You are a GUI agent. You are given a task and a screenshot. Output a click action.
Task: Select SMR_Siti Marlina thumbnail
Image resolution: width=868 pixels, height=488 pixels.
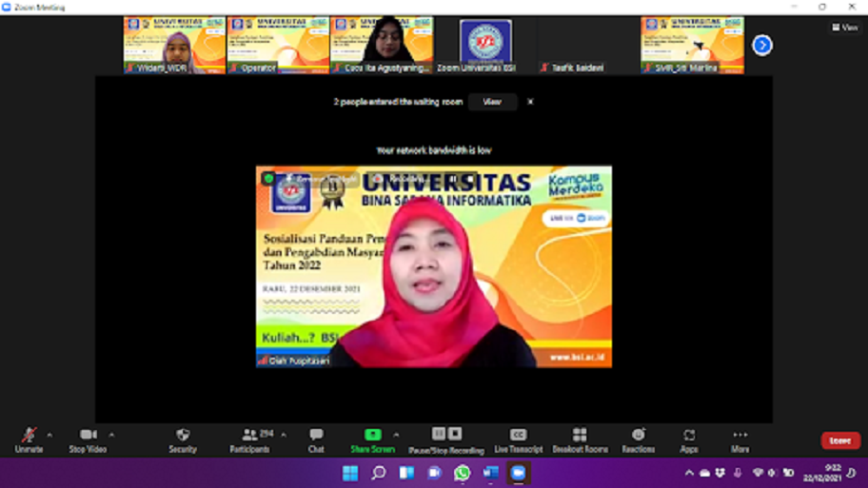tap(693, 45)
